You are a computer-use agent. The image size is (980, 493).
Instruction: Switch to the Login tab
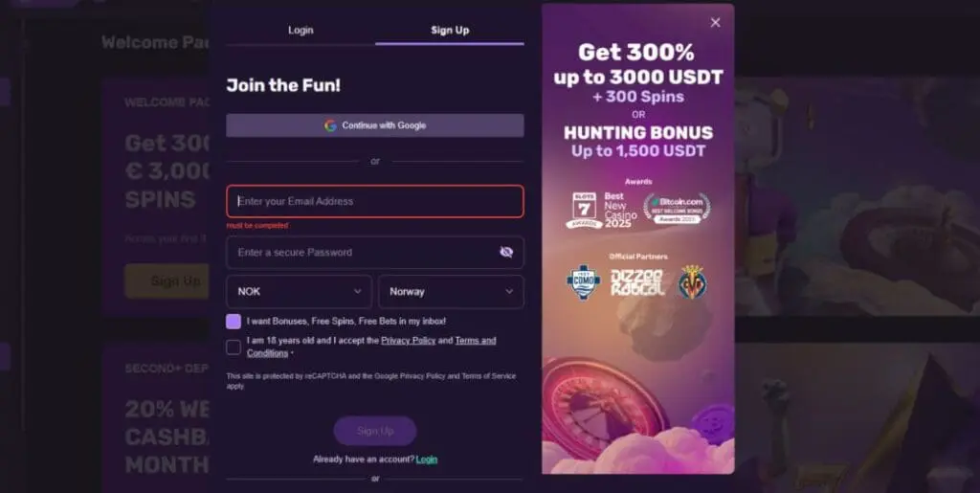pyautogui.click(x=301, y=30)
